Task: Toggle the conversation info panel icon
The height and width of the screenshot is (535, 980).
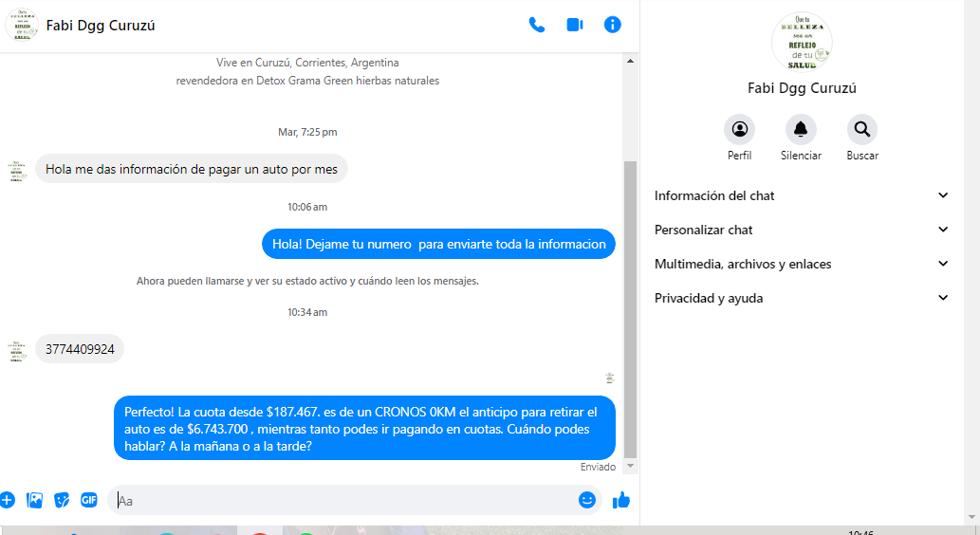Action: (x=613, y=25)
